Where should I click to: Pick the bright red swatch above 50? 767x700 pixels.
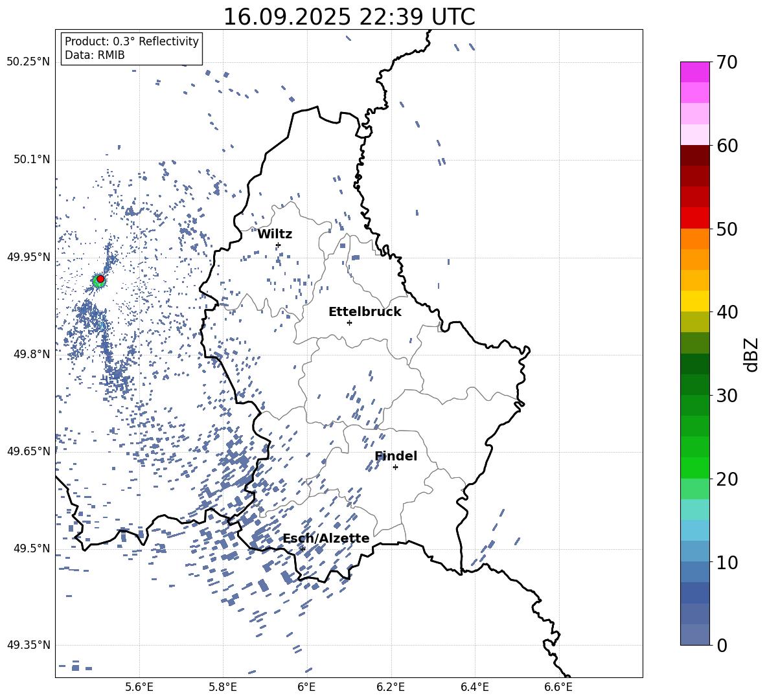pos(695,218)
